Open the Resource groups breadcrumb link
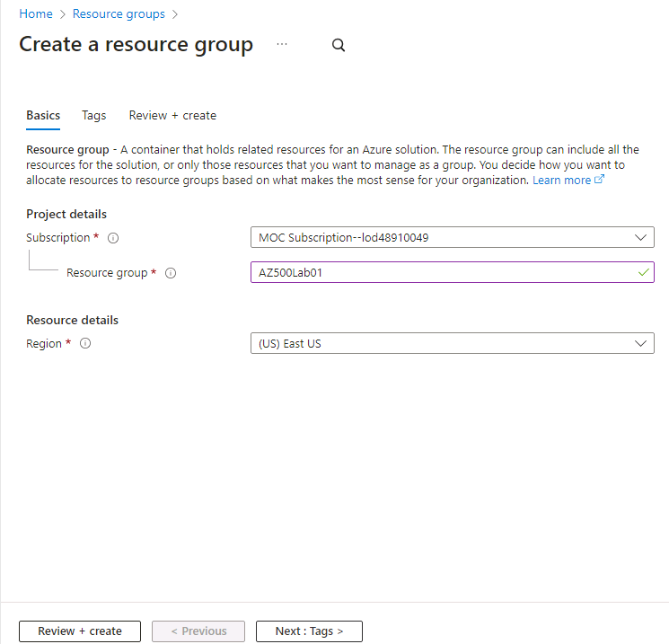Screen dimensions: 669x644 pyautogui.click(x=119, y=14)
